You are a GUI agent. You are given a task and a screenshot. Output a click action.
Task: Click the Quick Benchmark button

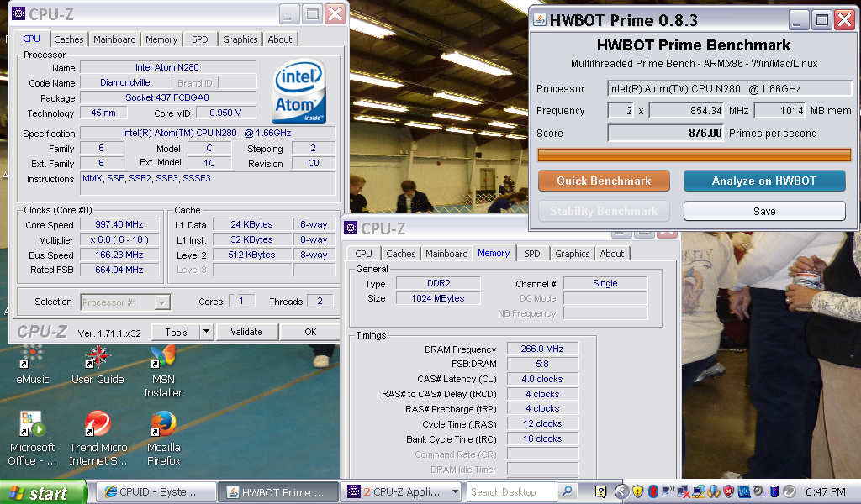pyautogui.click(x=604, y=181)
